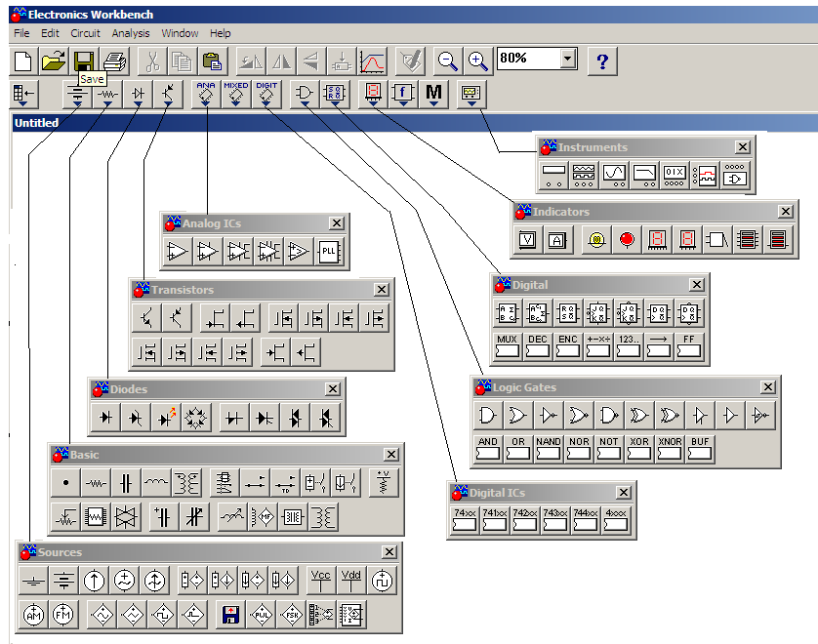Save the circuit with the floppy disk icon
818x644 pixels.
coord(84,61)
